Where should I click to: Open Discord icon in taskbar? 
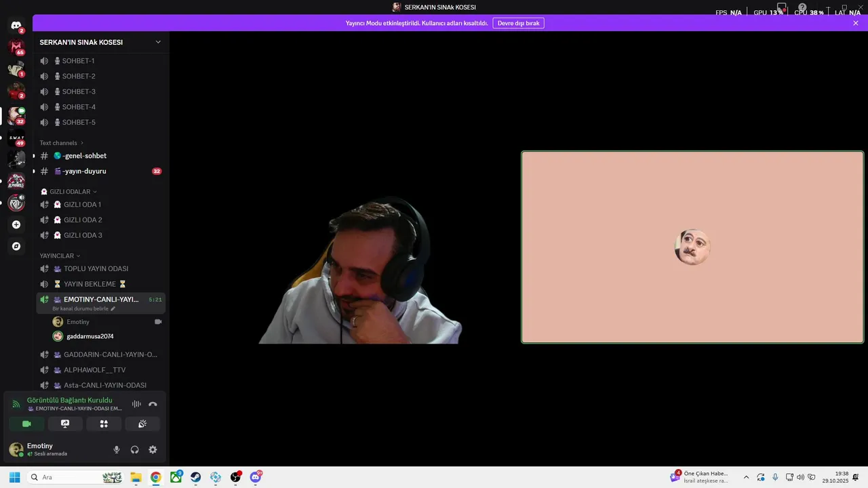click(x=256, y=477)
